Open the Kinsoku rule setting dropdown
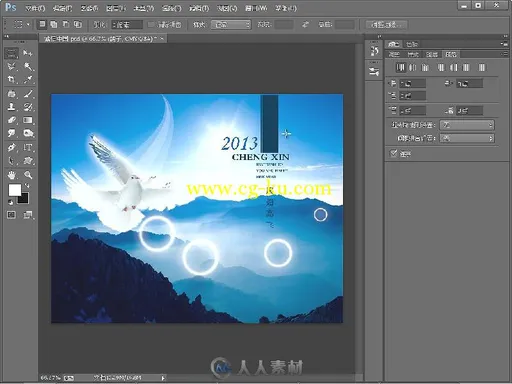The height and width of the screenshot is (384, 512). [467, 125]
